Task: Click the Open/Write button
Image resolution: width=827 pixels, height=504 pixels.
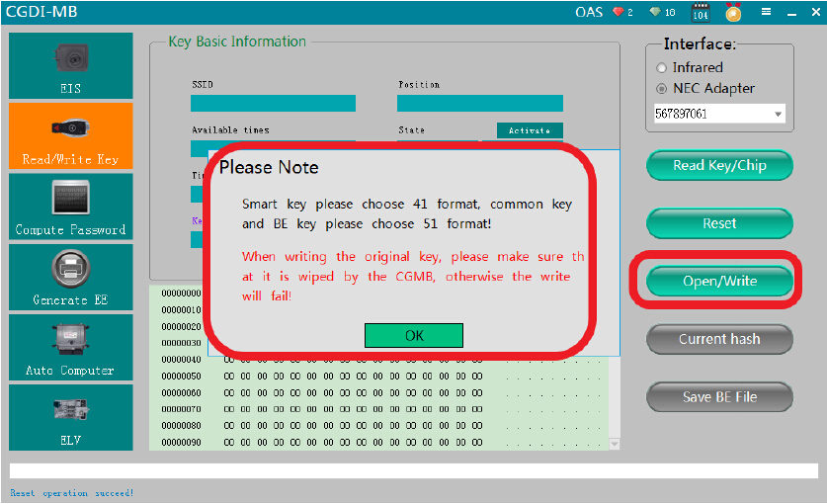Action: coord(719,282)
